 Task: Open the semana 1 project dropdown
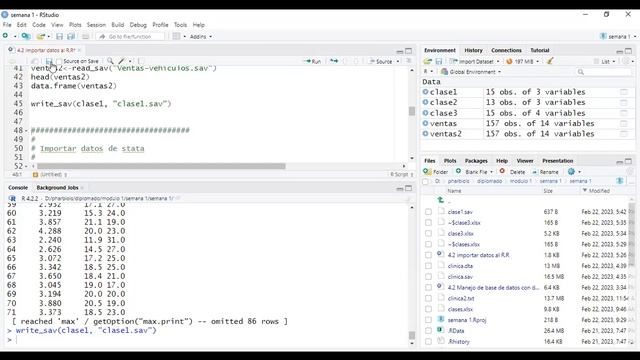click(618, 36)
